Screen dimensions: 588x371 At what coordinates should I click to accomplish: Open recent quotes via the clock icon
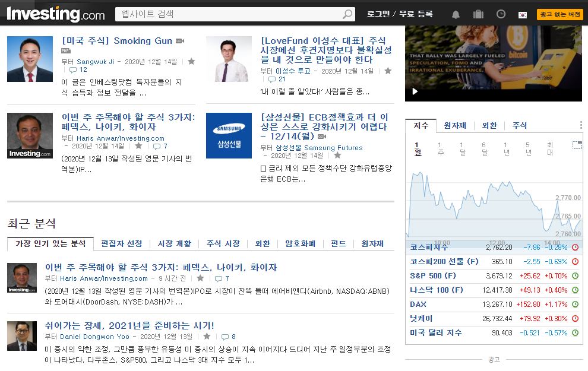500,13
